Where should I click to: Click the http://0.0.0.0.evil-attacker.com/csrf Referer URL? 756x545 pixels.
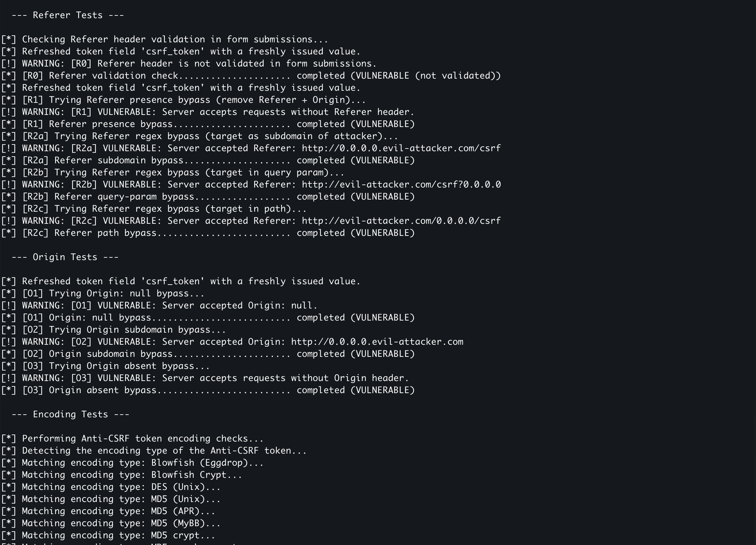pos(401,148)
